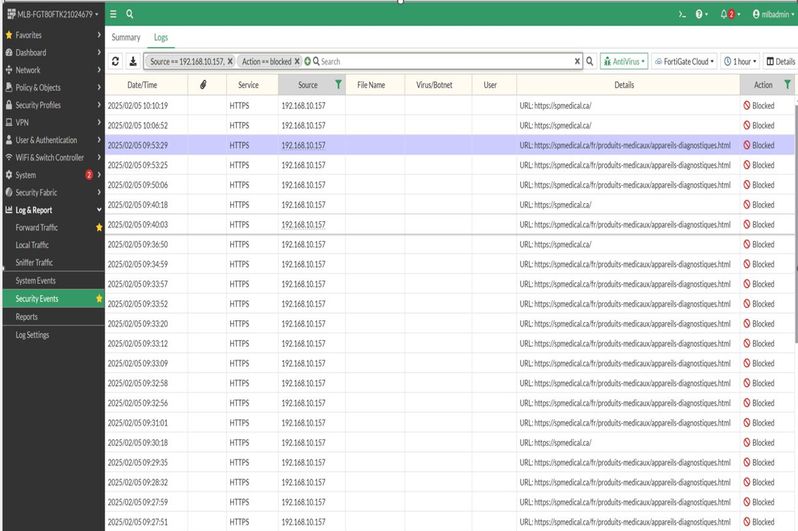Open Forward Traffic in the sidebar
Image resolution: width=798 pixels, height=531 pixels.
tap(39, 227)
